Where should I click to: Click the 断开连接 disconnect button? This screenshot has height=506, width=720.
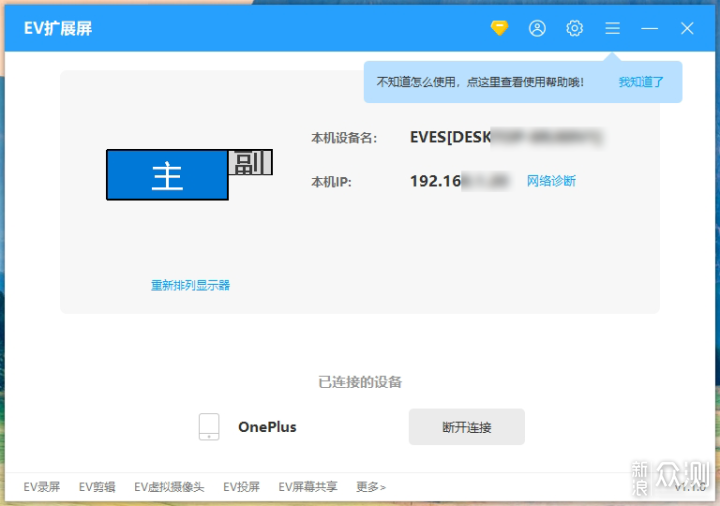[467, 427]
